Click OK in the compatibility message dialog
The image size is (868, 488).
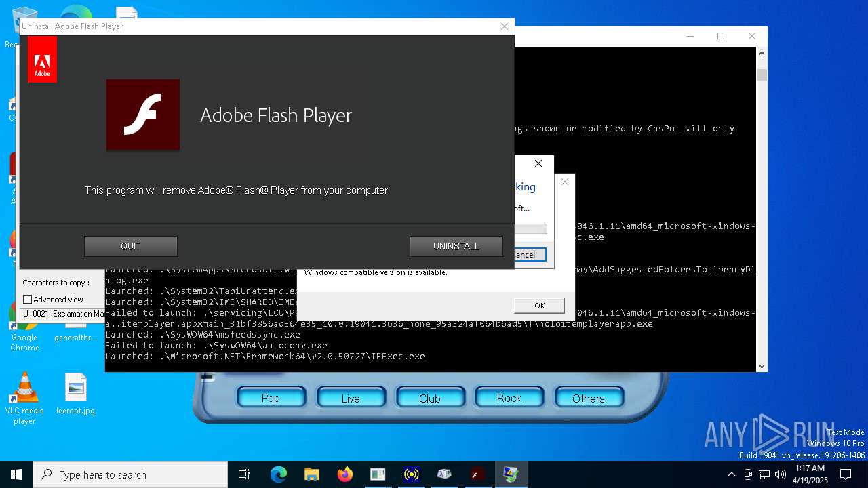539,306
